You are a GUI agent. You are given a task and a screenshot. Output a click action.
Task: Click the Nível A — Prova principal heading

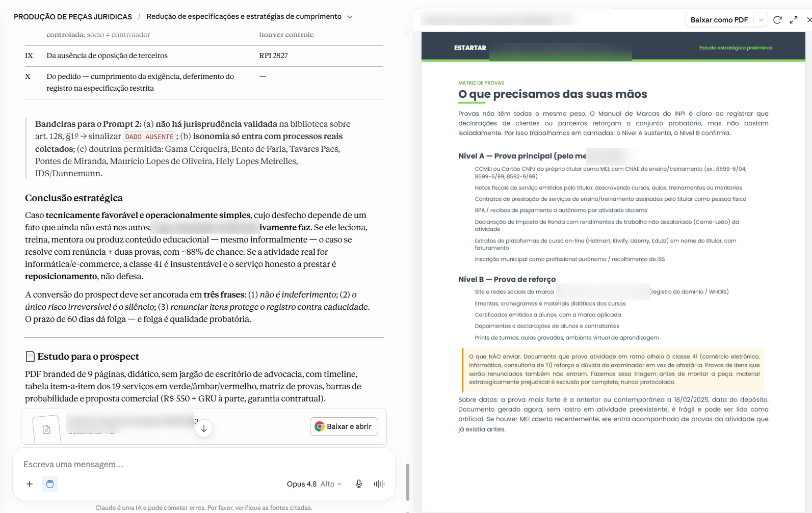point(522,156)
